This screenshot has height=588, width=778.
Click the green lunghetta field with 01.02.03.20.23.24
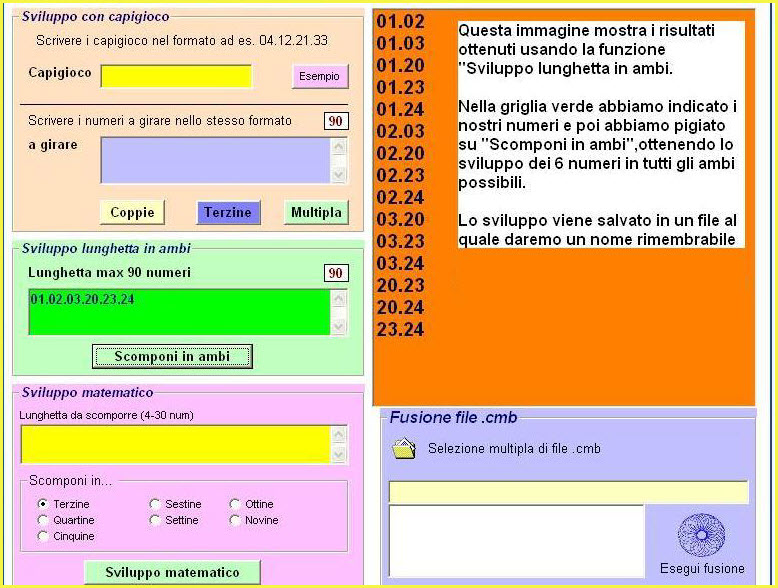coord(179,312)
